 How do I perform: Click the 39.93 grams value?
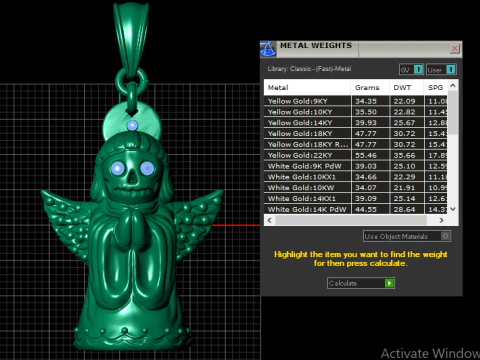click(x=366, y=123)
